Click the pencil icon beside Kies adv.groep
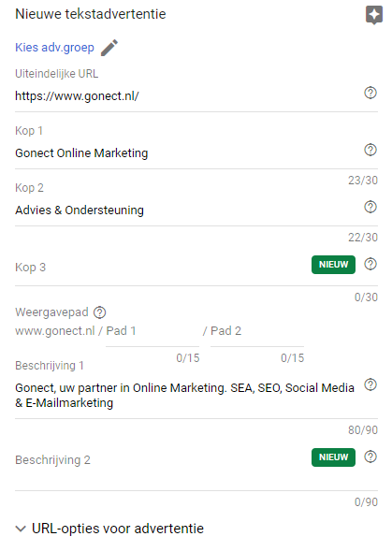Image resolution: width=392 pixels, height=551 pixels. 109,48
